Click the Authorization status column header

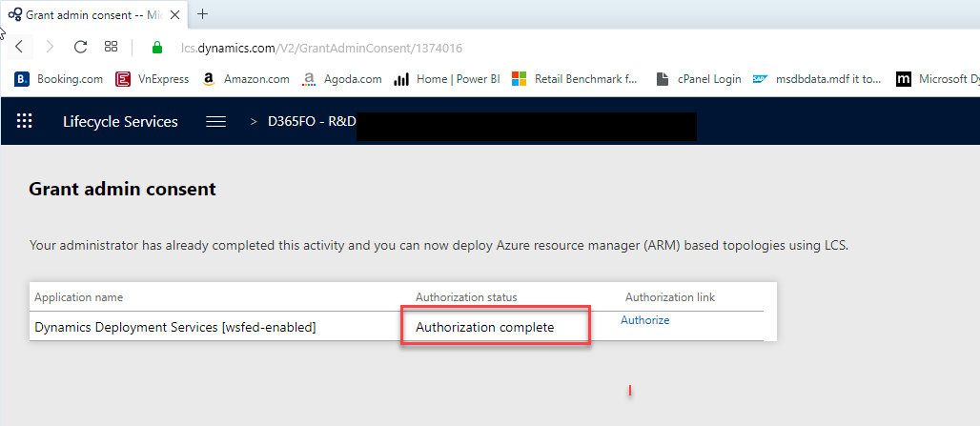466,297
